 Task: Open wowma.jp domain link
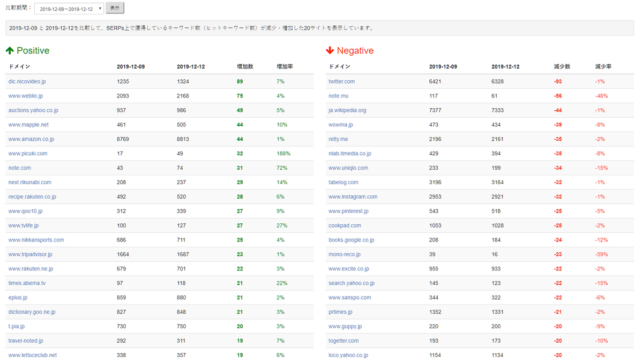point(341,125)
